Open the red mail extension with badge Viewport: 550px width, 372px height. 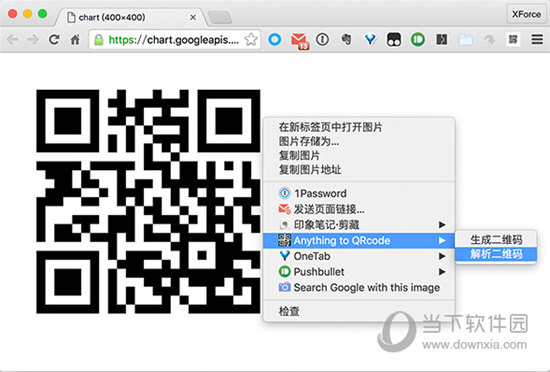300,41
